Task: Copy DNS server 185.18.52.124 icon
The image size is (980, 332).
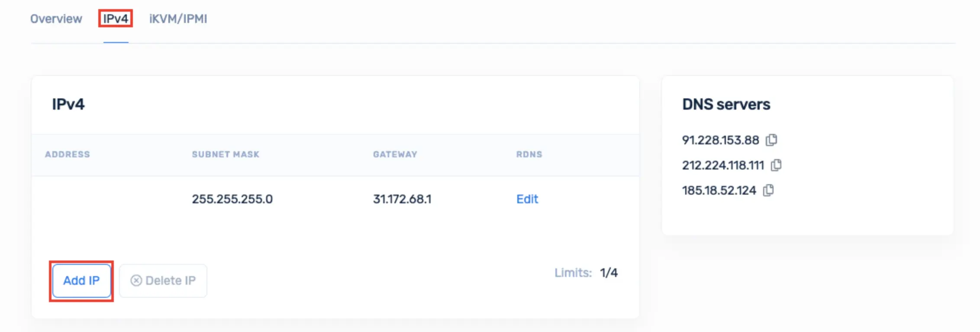Action: (768, 190)
